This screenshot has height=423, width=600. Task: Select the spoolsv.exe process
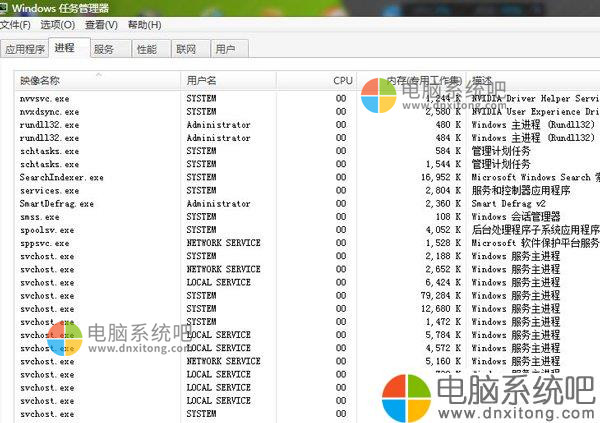click(x=47, y=230)
